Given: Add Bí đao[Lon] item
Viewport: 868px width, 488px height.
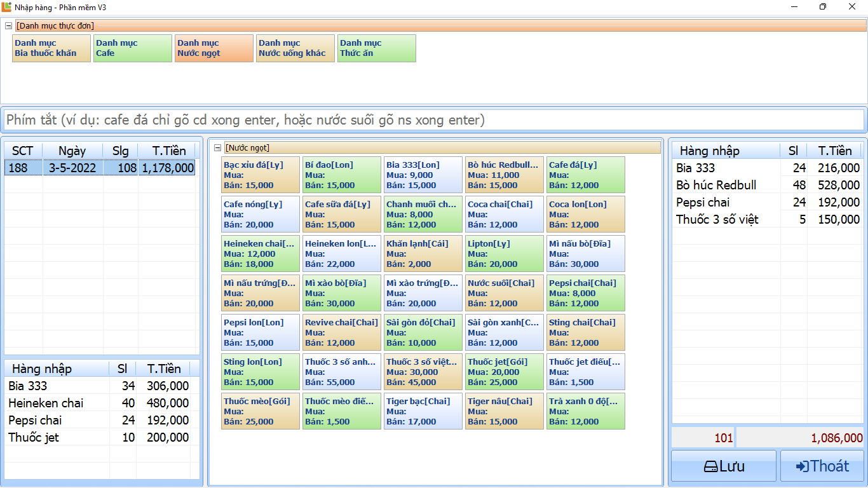Looking at the screenshot, I should [342, 175].
